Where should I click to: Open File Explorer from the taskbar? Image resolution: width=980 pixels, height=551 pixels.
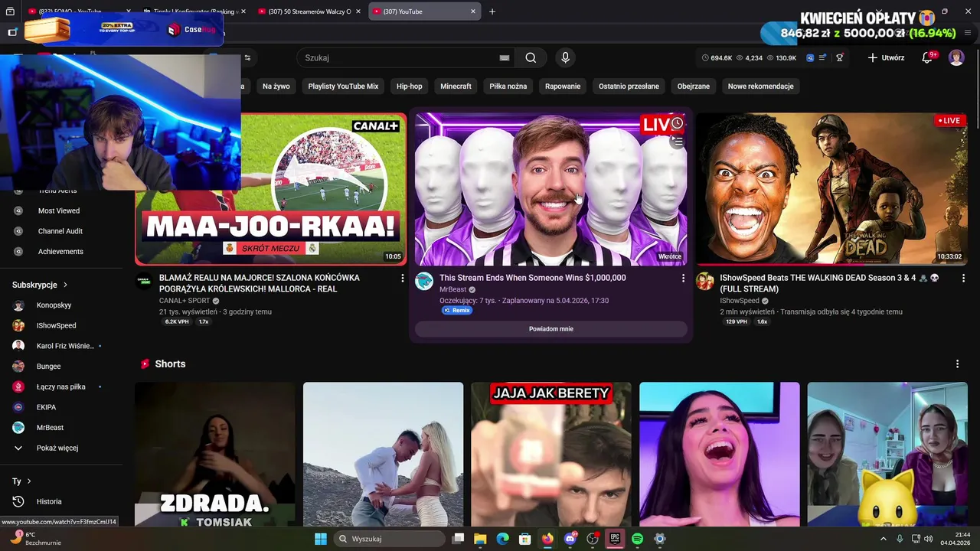point(480,539)
